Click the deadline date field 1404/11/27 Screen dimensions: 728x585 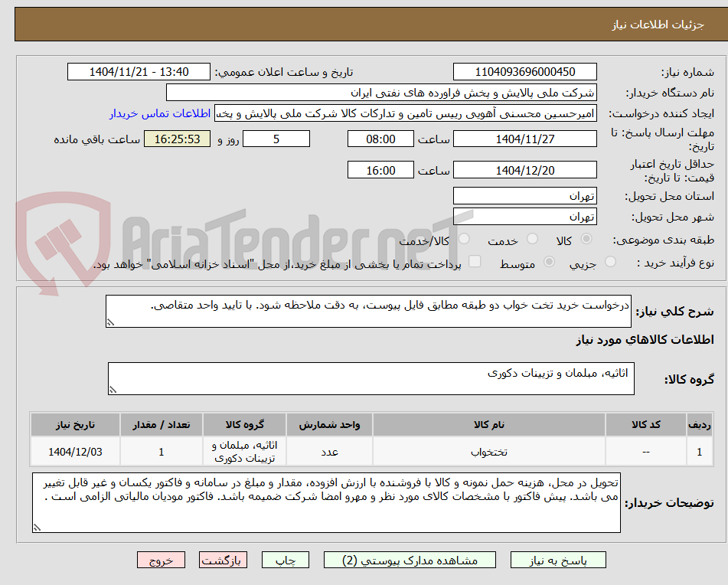(524, 139)
